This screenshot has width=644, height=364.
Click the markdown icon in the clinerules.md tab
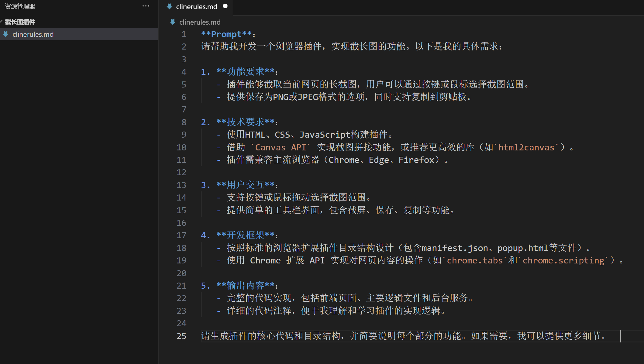pyautogui.click(x=170, y=6)
